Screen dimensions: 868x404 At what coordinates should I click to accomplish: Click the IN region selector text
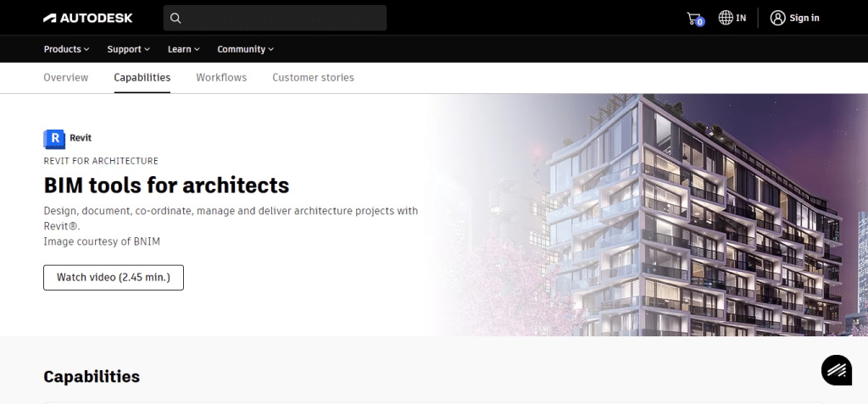[741, 18]
